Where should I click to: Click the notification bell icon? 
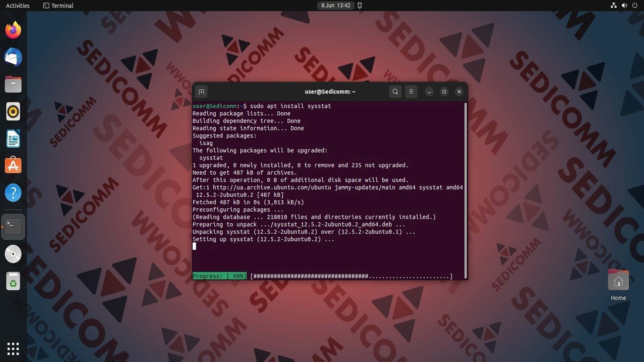tap(360, 5)
